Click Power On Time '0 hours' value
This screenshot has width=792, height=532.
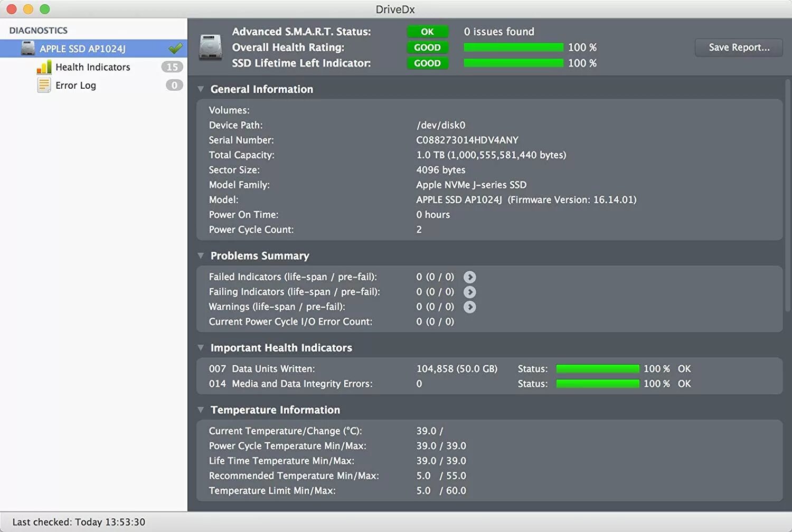click(x=433, y=215)
